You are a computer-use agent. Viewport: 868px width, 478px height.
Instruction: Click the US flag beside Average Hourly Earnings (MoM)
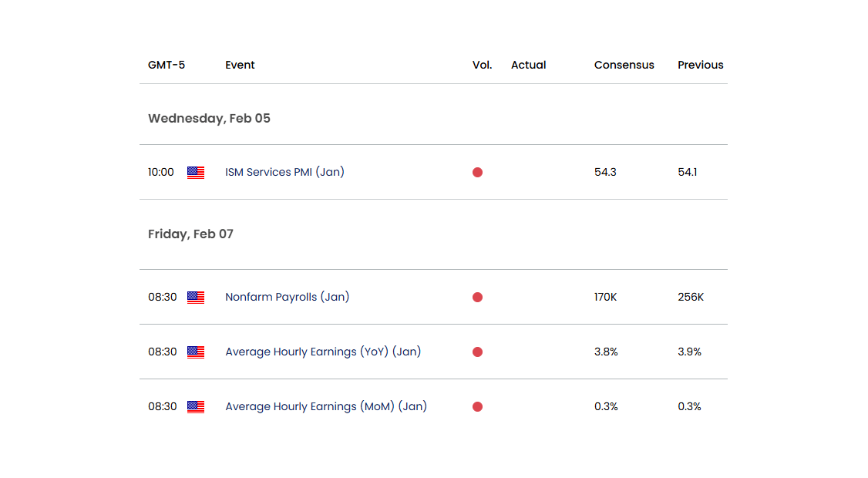196,406
